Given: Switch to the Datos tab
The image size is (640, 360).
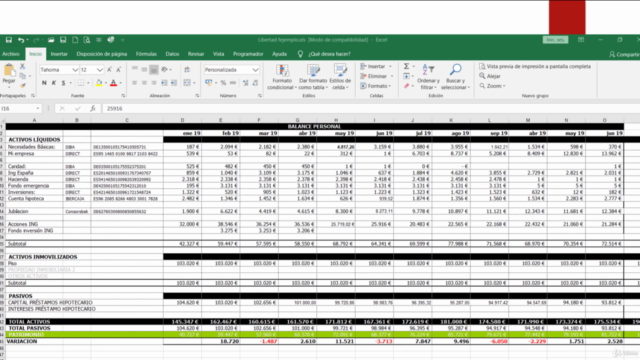Looking at the screenshot, I should [x=172, y=54].
